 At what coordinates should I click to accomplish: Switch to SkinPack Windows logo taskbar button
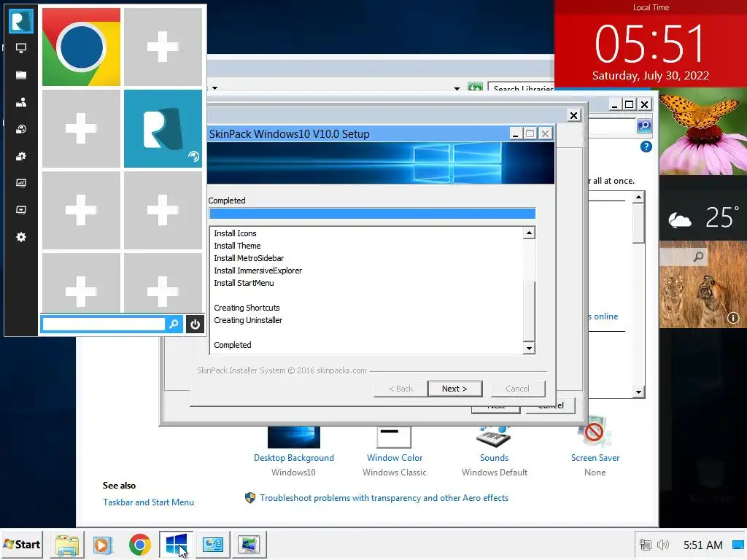tap(176, 544)
